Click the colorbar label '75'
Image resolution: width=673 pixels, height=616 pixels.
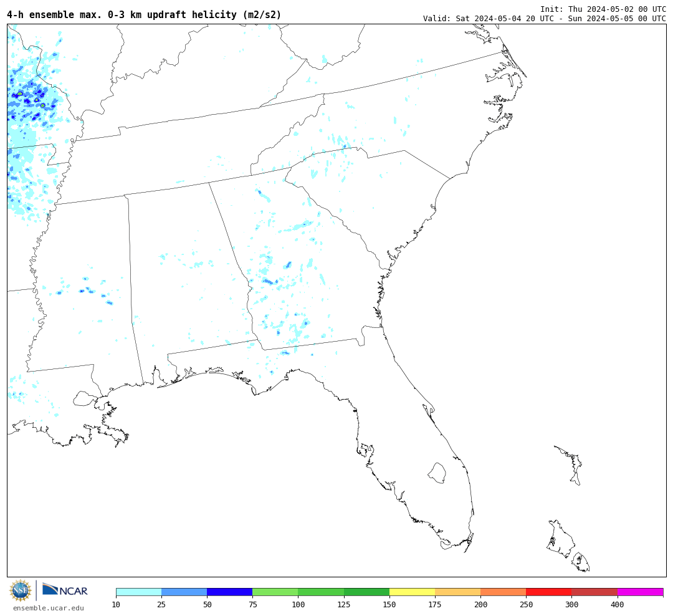(x=253, y=605)
